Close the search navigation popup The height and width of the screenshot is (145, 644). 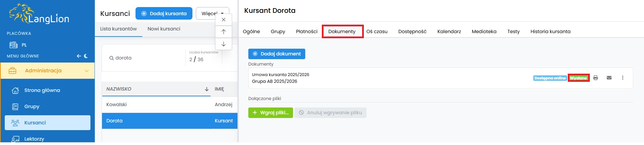(x=224, y=20)
